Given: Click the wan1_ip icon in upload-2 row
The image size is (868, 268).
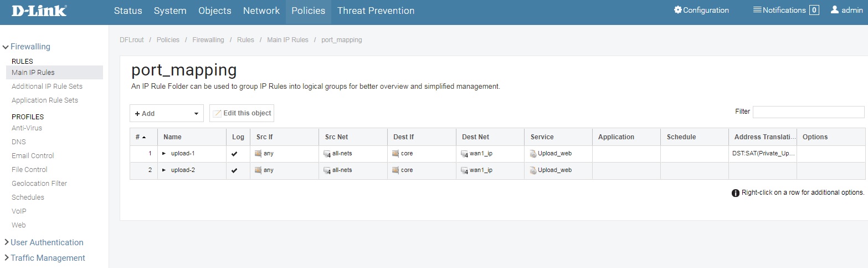Looking at the screenshot, I should tap(464, 170).
